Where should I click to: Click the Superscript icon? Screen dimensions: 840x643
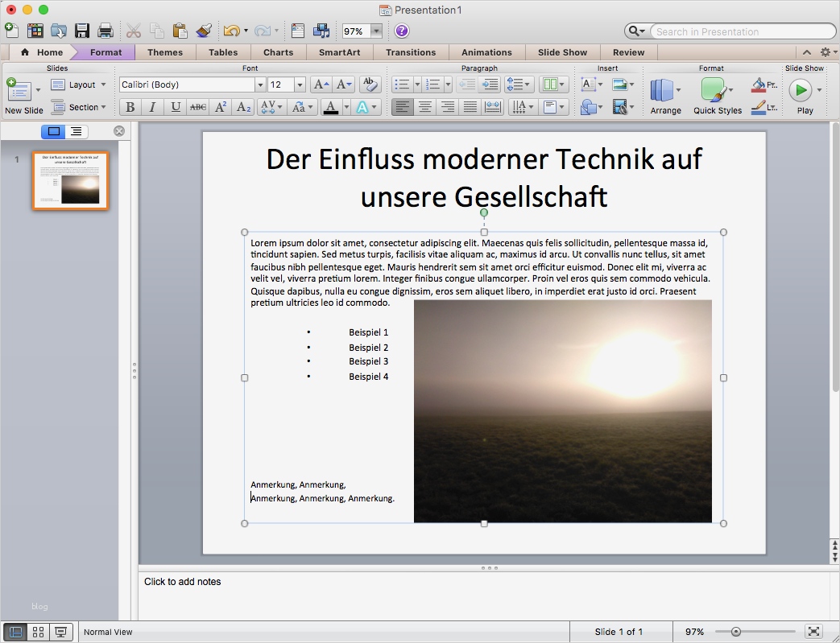click(x=221, y=106)
